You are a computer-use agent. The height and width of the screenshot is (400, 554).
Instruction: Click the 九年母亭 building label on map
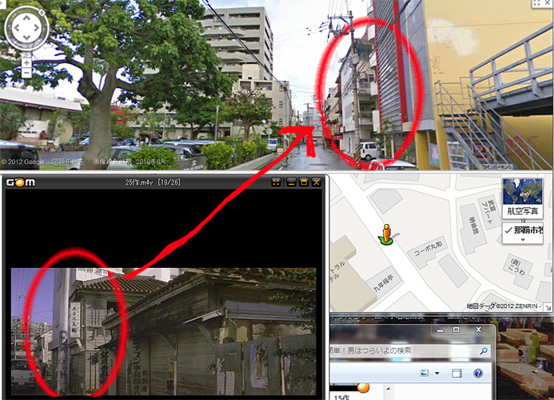383,283
